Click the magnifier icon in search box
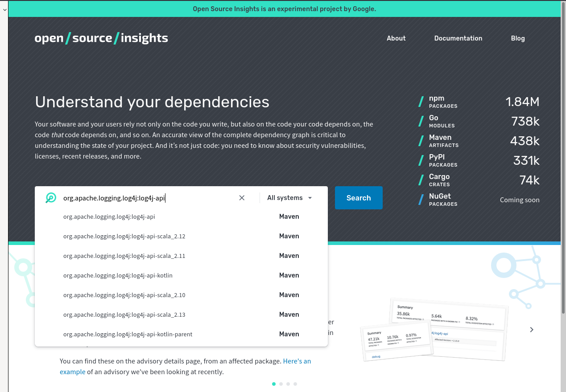 [x=51, y=198]
